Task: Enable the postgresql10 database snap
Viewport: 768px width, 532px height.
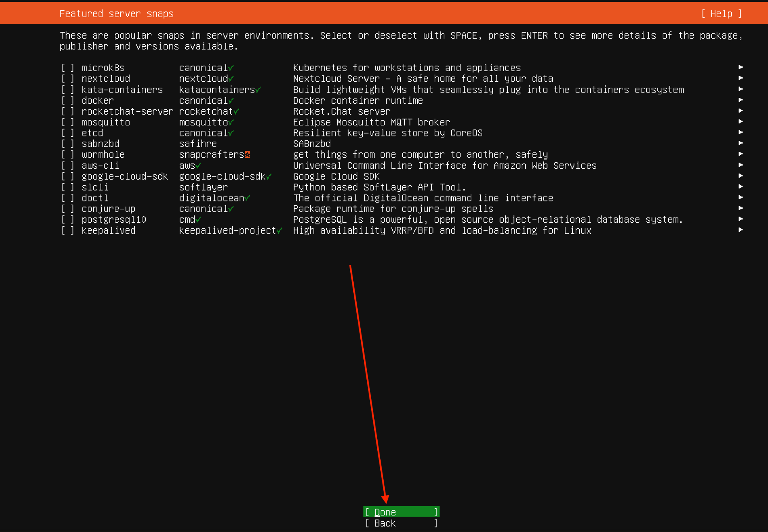Action: tap(67, 220)
